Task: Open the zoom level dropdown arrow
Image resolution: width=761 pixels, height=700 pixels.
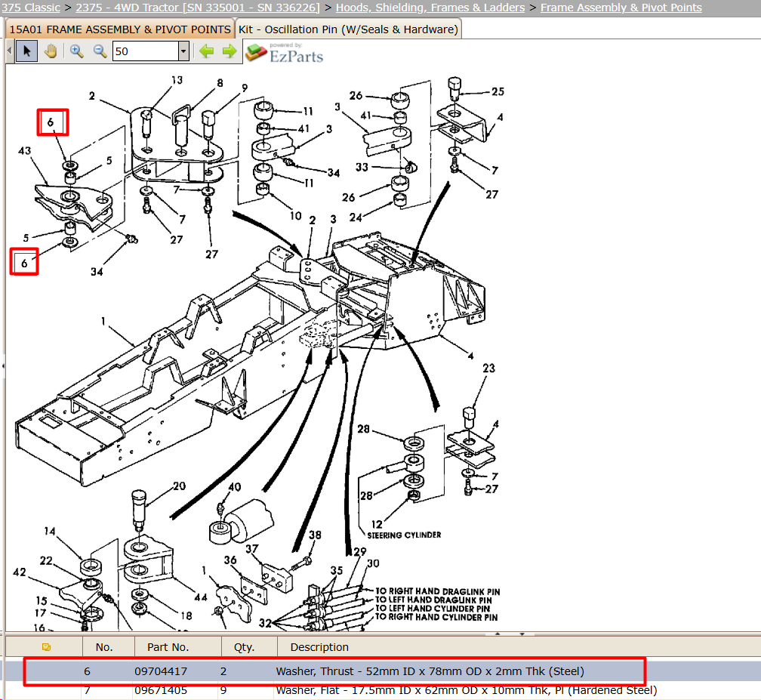Action: (x=183, y=51)
